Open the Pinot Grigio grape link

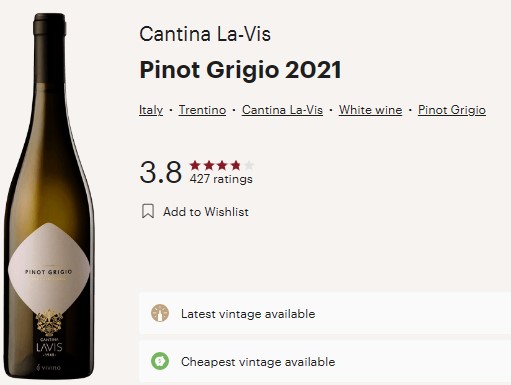pyautogui.click(x=452, y=110)
